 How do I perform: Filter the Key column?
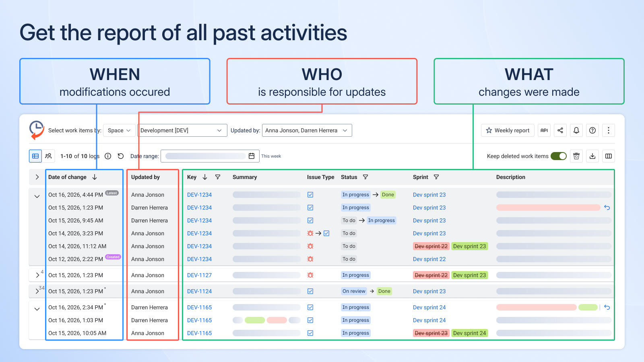point(218,177)
